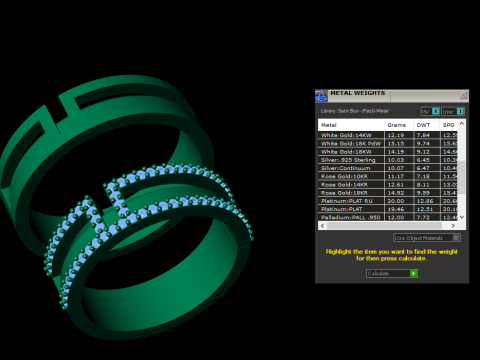Click the Calculate button
This screenshot has height=360, width=480.
click(392, 273)
